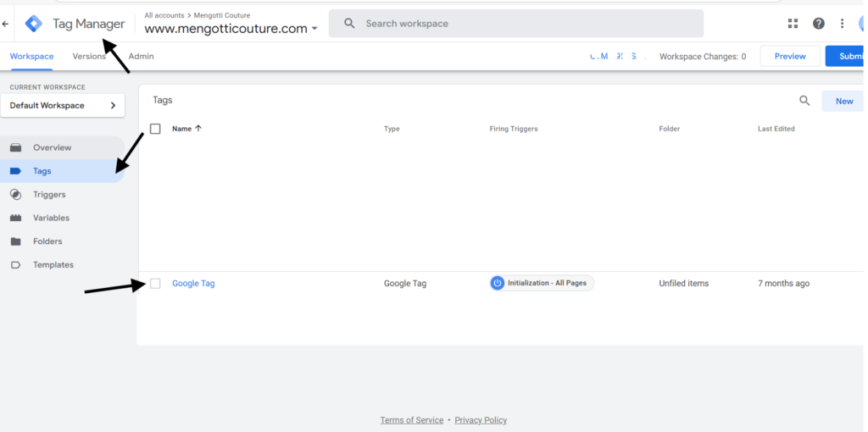Click into the Search workspace field

coord(516,23)
